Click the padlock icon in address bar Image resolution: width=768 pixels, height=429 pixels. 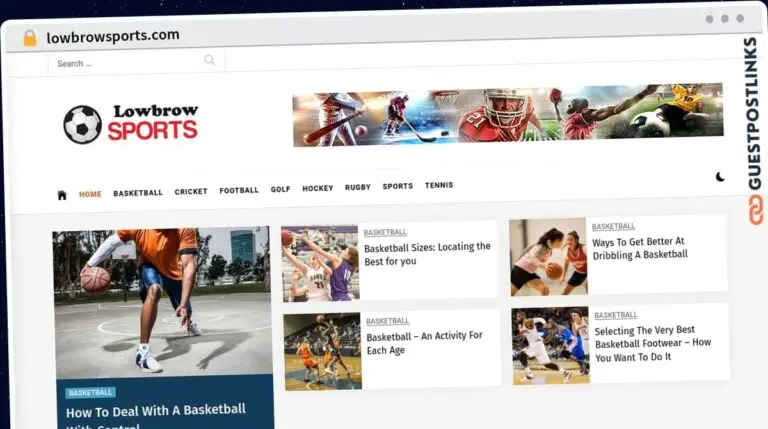pyautogui.click(x=30, y=38)
